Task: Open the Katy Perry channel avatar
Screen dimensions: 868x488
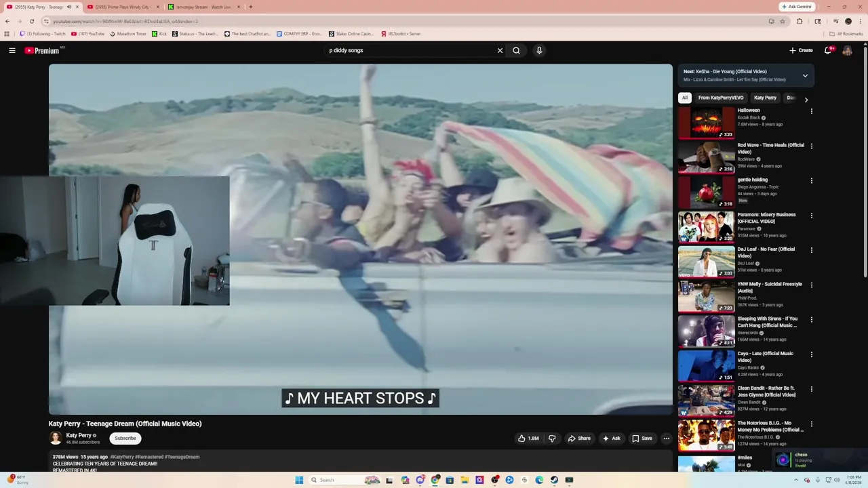Action: pyautogui.click(x=56, y=439)
